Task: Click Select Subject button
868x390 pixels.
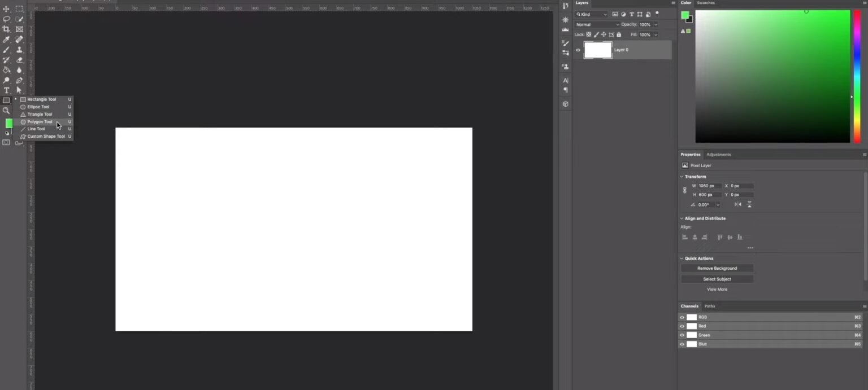Action: (x=717, y=279)
